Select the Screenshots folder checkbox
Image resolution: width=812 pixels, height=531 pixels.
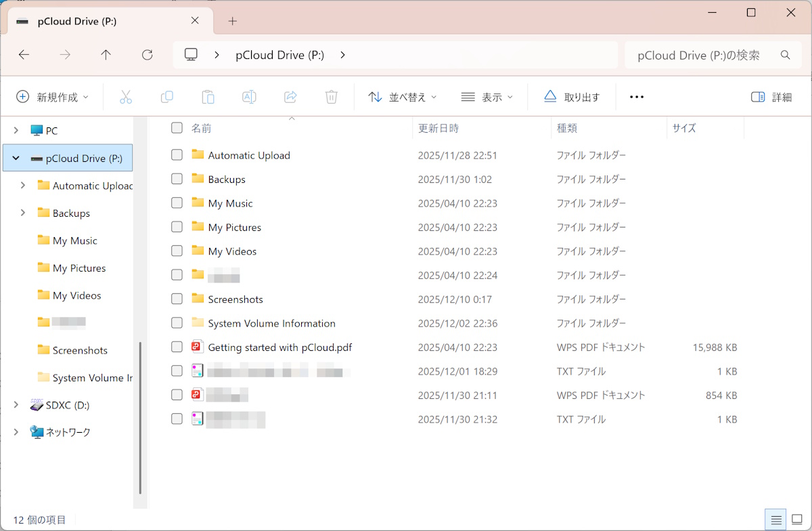click(x=177, y=299)
